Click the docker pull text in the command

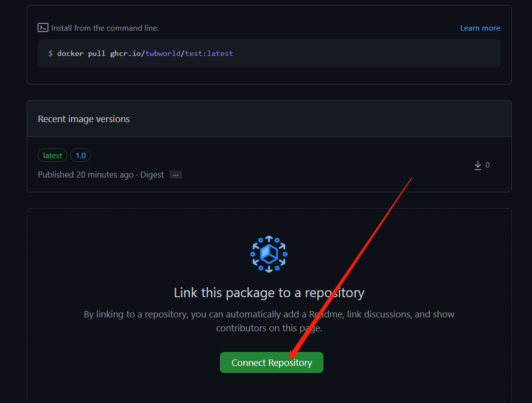[82, 53]
